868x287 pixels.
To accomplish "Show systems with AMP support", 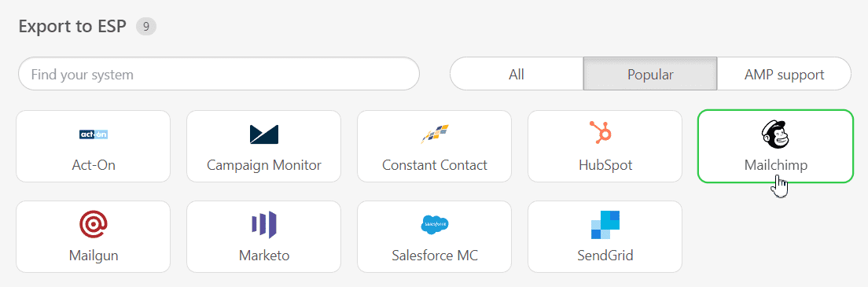I will (x=784, y=74).
